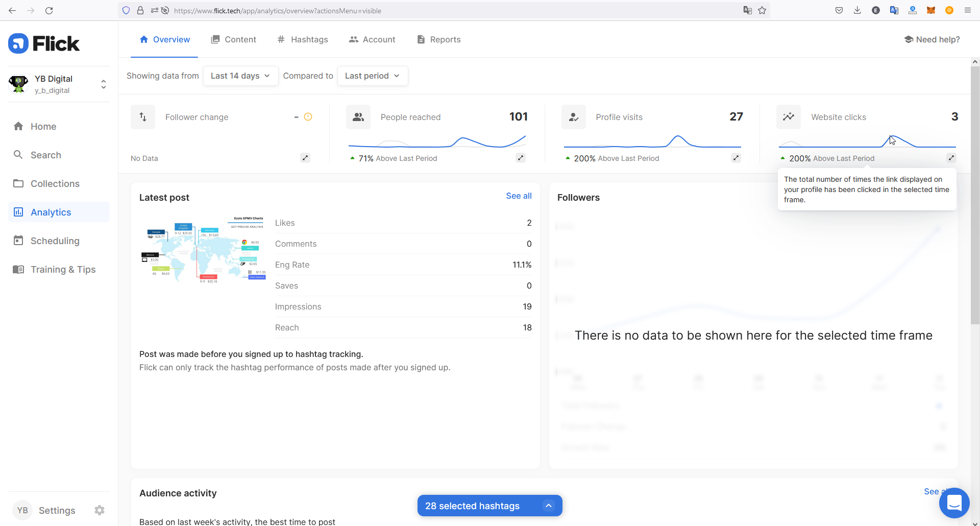The width and height of the screenshot is (980, 526).
Task: Click See all for Latest post
Action: pyautogui.click(x=519, y=196)
